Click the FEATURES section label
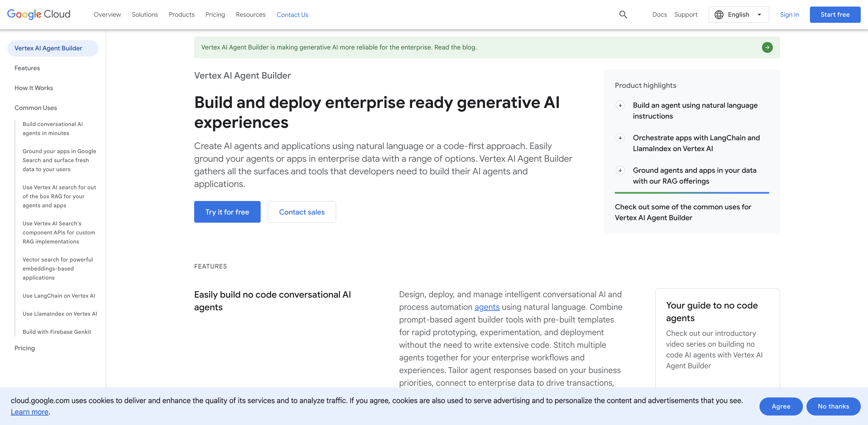This screenshot has height=425, width=868. [x=210, y=266]
